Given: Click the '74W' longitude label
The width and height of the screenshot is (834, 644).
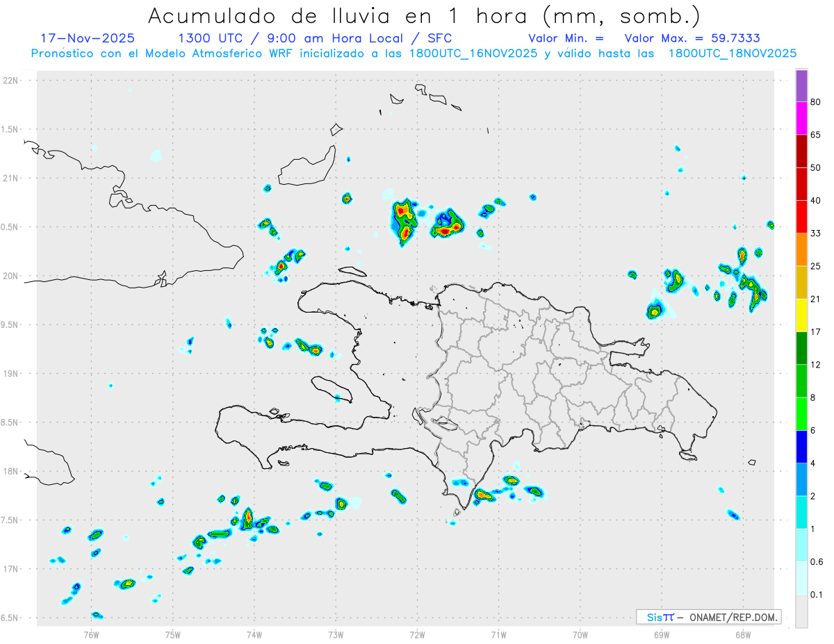Looking at the screenshot, I should [254, 634].
